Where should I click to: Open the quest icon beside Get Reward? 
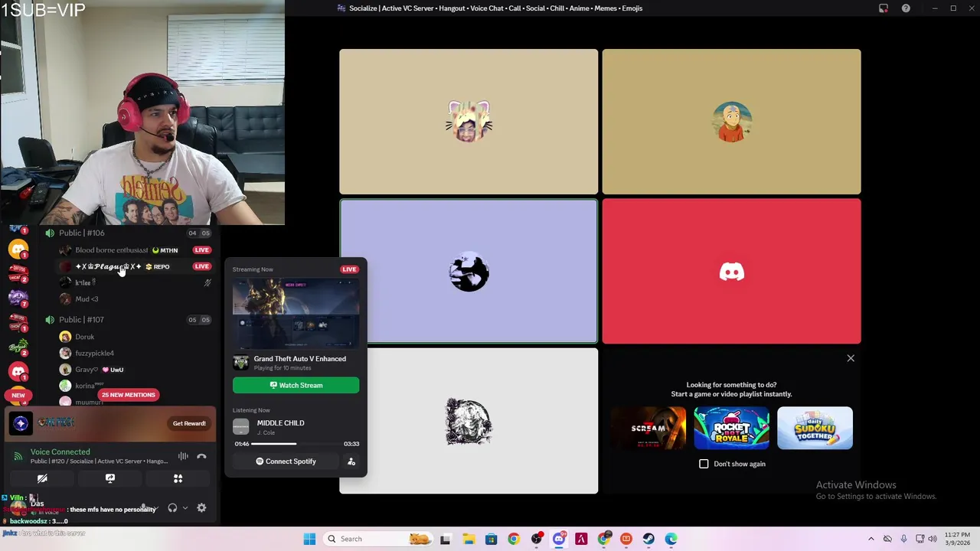pyautogui.click(x=21, y=423)
